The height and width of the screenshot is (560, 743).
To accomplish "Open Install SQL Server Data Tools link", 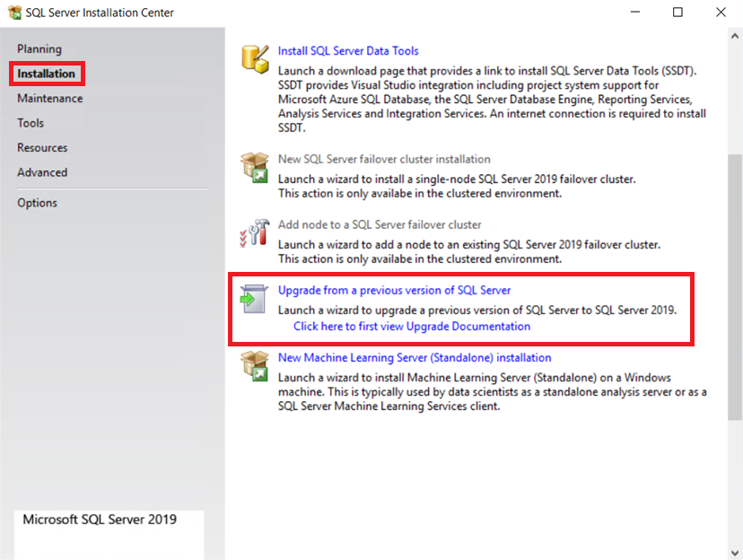I will [x=348, y=50].
